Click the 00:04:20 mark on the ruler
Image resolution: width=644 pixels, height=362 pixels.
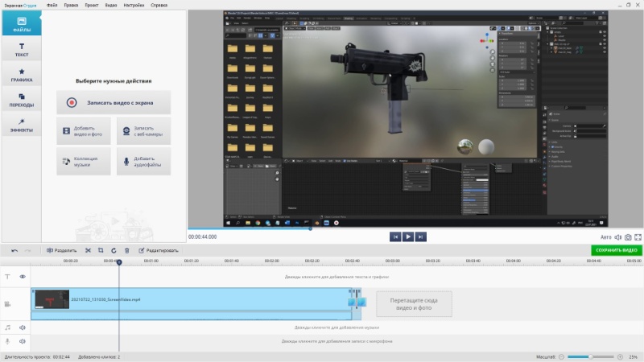tap(554, 261)
